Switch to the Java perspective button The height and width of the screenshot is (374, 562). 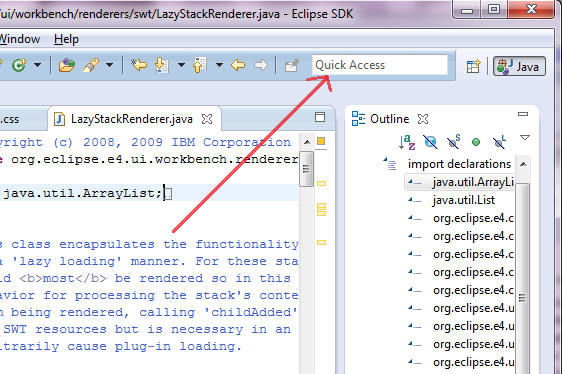[519, 66]
